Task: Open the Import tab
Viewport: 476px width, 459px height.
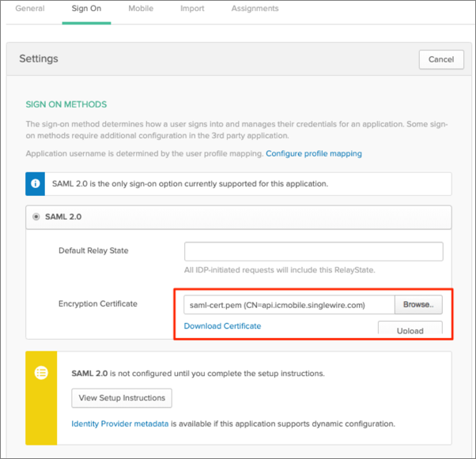Action: (192, 9)
